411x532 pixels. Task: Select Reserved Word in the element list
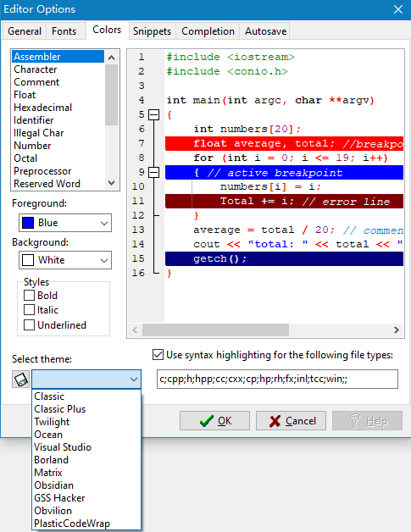[58, 184]
